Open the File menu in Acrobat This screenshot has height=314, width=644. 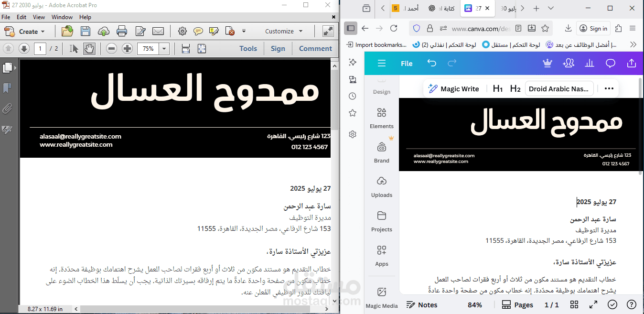click(x=6, y=17)
